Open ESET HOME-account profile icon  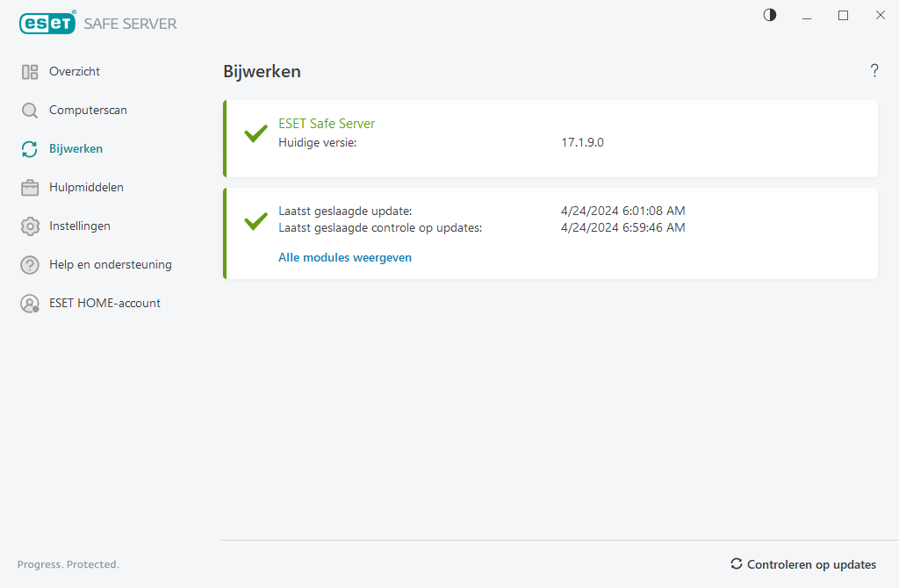(x=29, y=303)
